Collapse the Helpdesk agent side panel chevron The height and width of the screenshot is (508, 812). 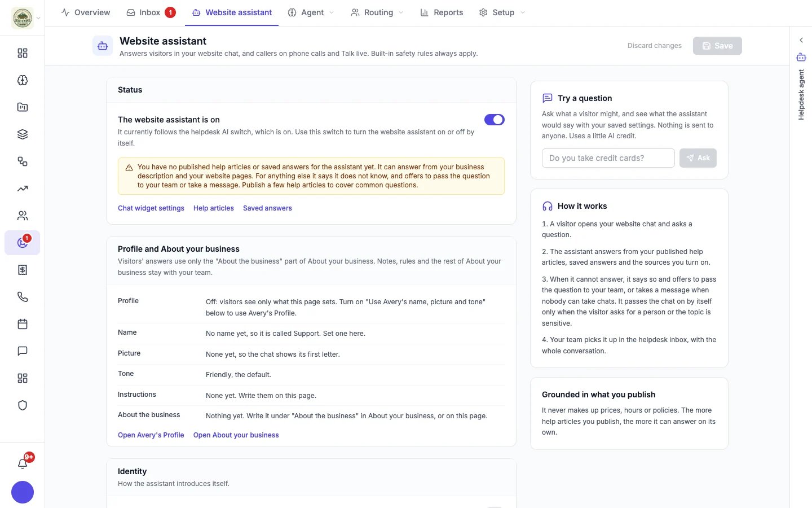[801, 40]
